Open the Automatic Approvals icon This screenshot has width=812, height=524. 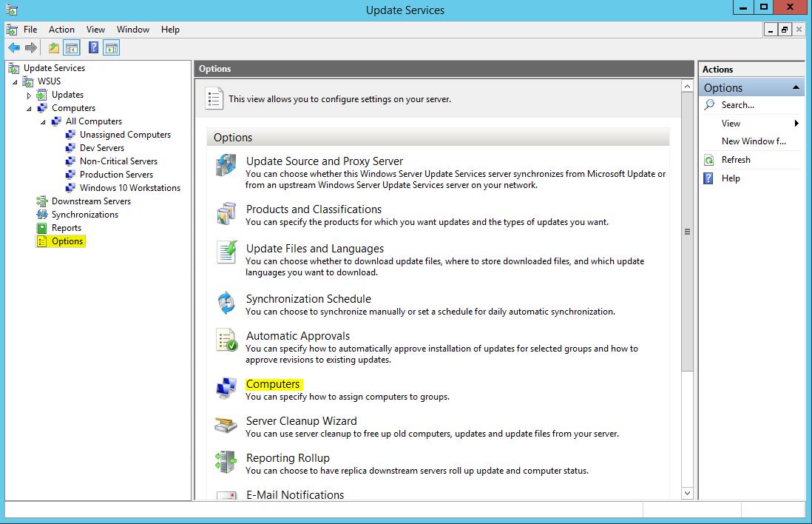226,340
